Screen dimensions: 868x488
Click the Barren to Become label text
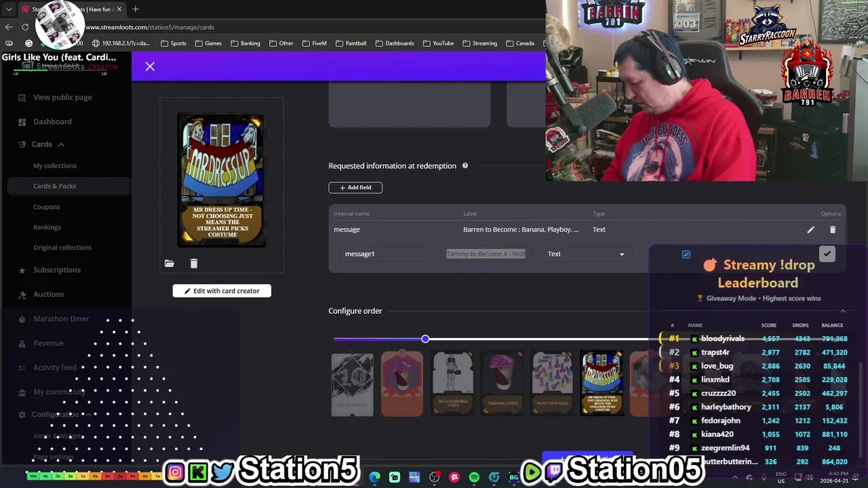click(x=521, y=230)
